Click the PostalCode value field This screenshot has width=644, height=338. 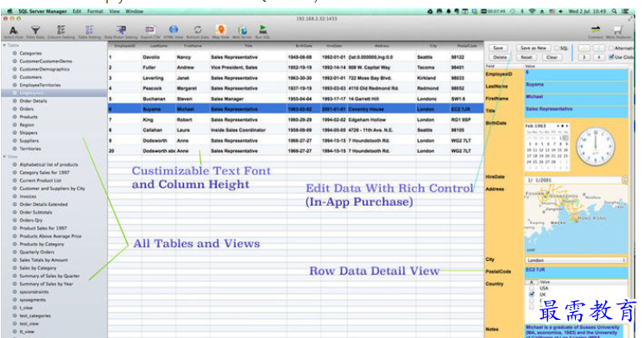click(576, 272)
